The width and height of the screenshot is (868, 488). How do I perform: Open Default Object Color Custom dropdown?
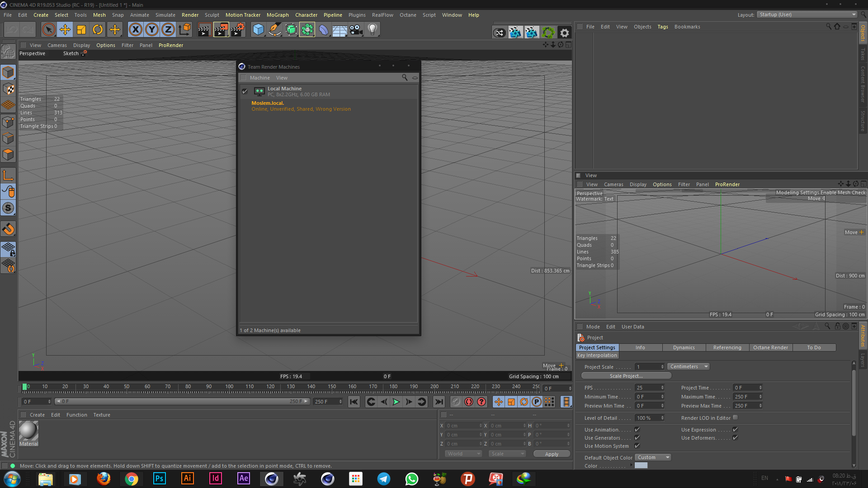pyautogui.click(x=653, y=457)
